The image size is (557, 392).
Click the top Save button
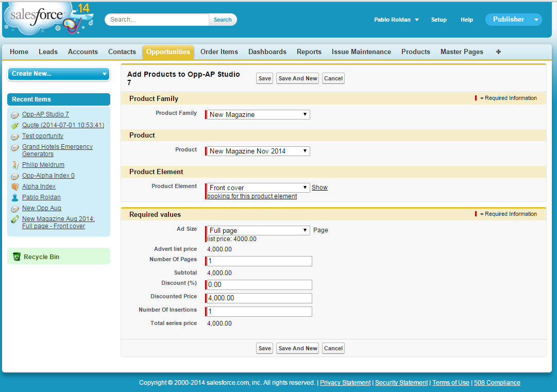point(265,78)
